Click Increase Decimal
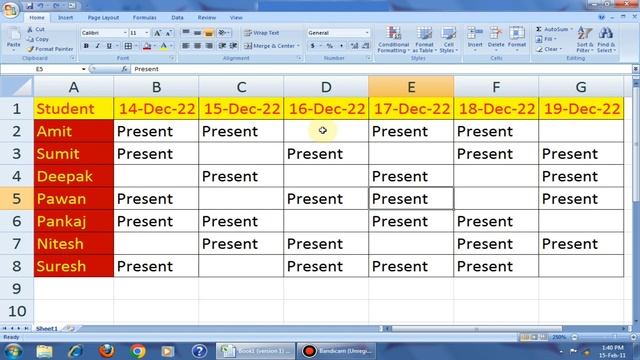The height and width of the screenshot is (360, 640). tap(354, 46)
